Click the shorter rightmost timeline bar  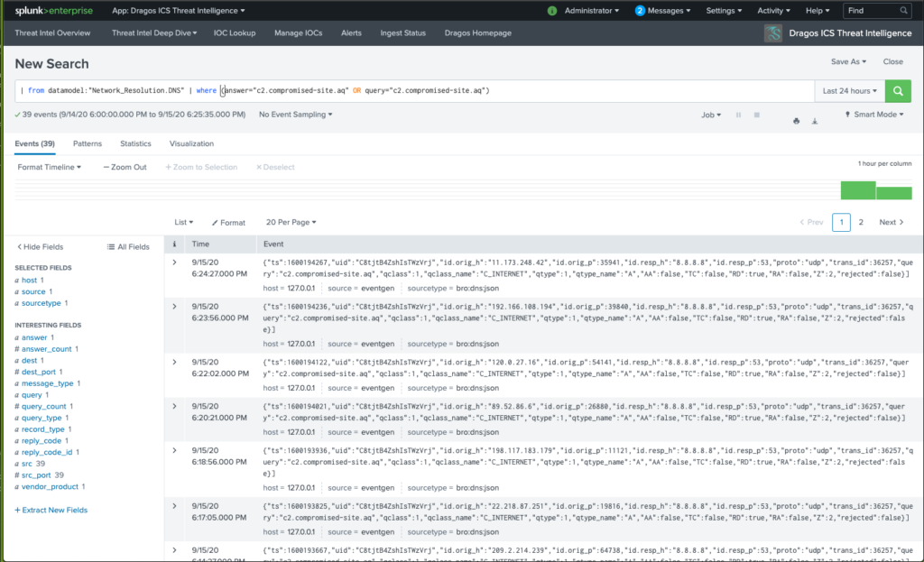(894, 193)
